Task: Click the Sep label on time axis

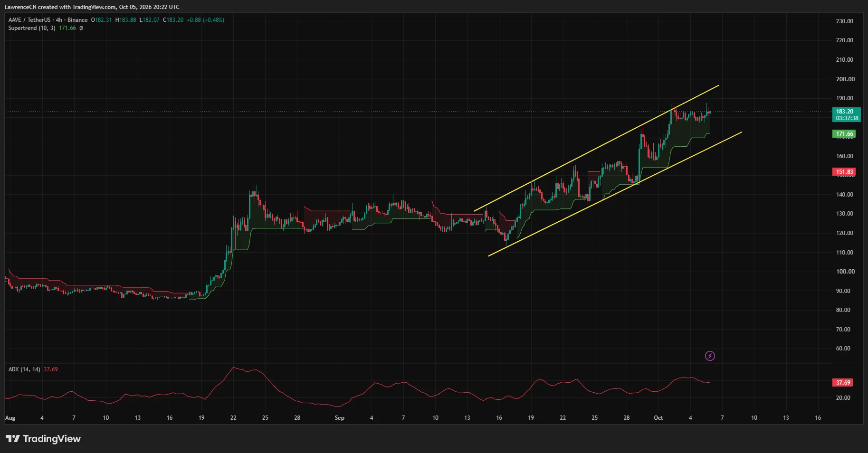Action: tap(339, 418)
